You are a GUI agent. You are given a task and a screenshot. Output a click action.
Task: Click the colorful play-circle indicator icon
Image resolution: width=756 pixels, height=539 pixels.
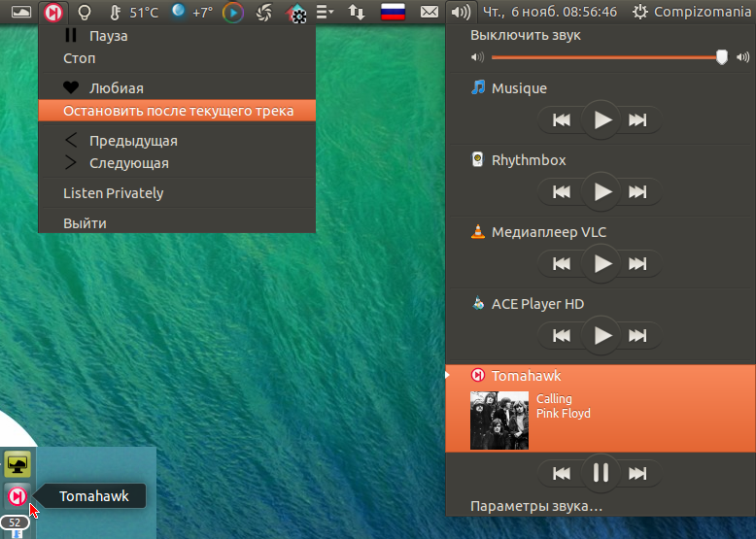233,13
